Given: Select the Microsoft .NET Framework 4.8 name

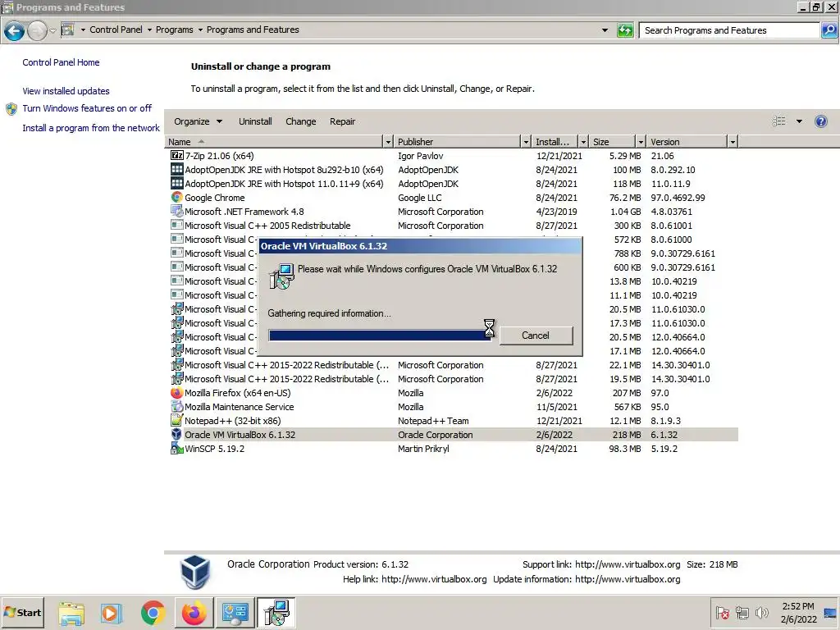Looking at the screenshot, I should point(244,212).
